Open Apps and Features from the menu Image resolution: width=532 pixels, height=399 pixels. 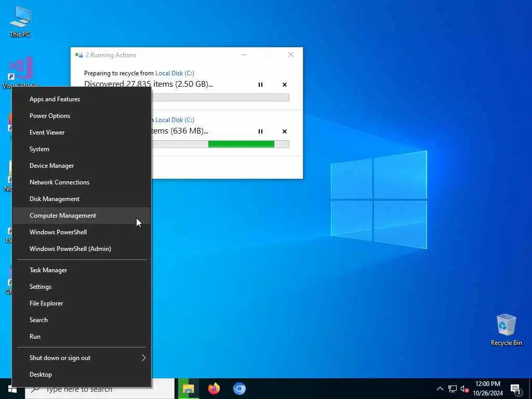[82, 99]
